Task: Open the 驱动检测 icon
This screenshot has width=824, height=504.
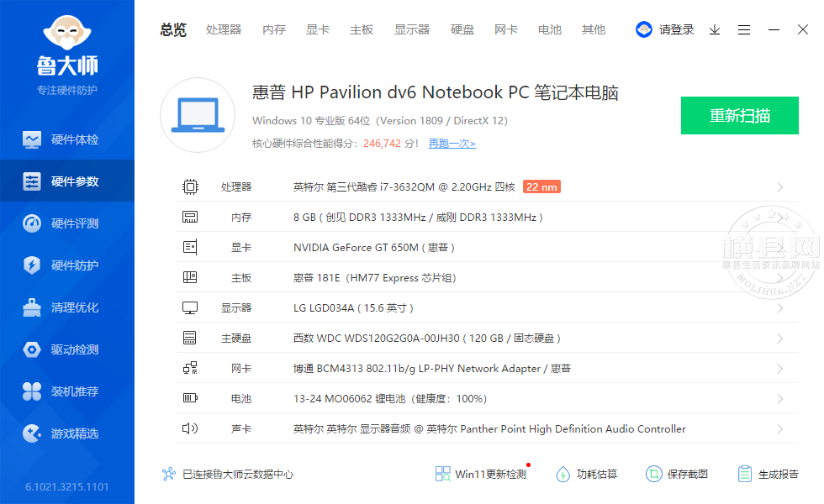Action: coord(32,349)
